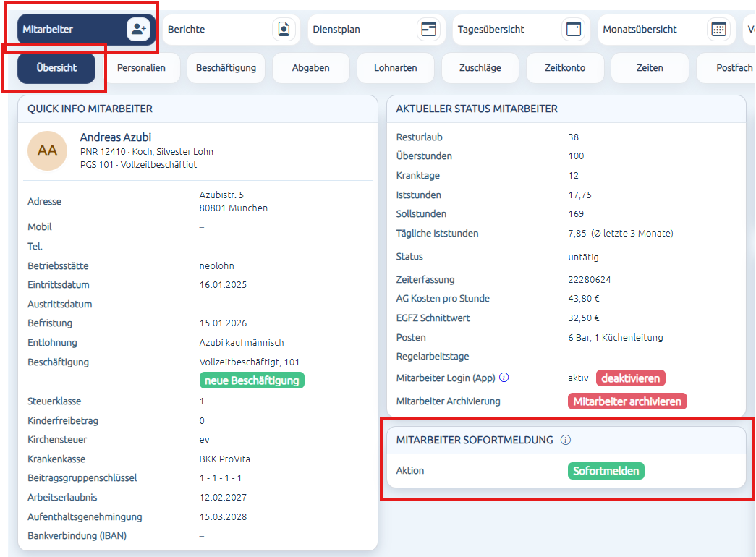756x557 pixels.
Task: Click the Sollstunden value 169
Action: (576, 213)
